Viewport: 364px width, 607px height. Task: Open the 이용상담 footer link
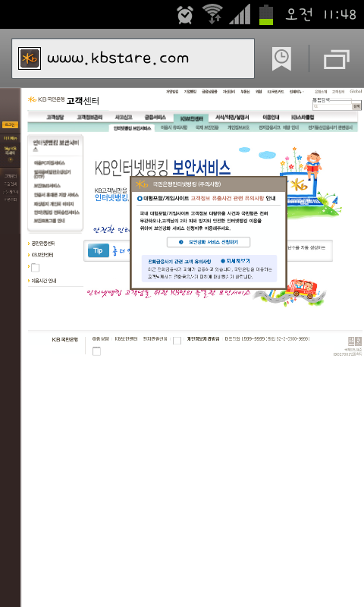101,338
